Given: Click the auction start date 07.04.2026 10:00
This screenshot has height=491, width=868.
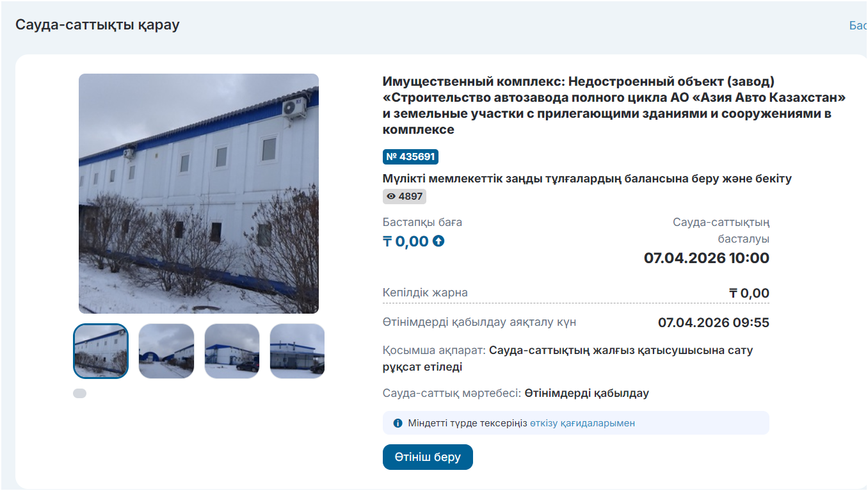Looking at the screenshot, I should click(707, 258).
